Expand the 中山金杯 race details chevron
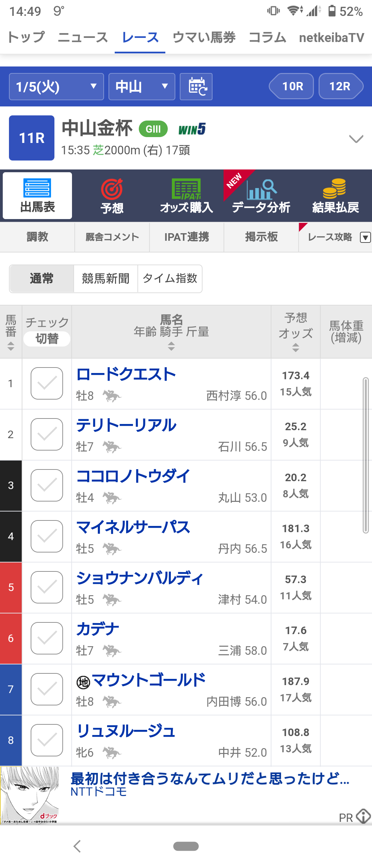The width and height of the screenshot is (372, 868). 356,138
